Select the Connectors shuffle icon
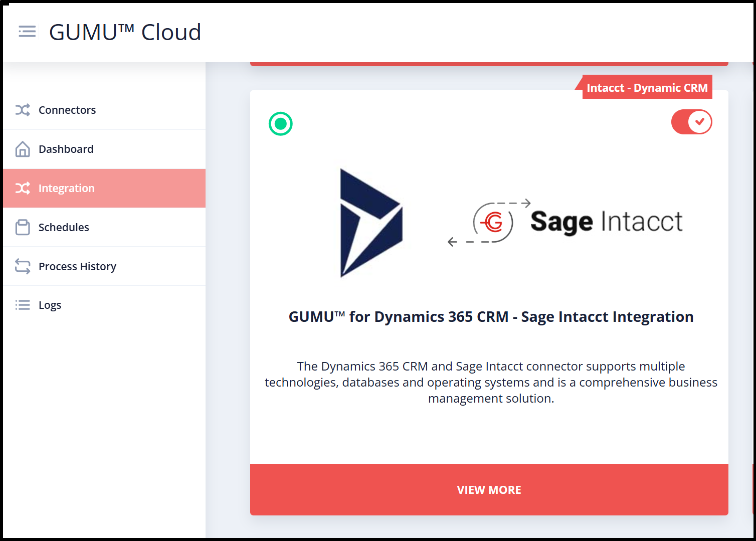 23,110
